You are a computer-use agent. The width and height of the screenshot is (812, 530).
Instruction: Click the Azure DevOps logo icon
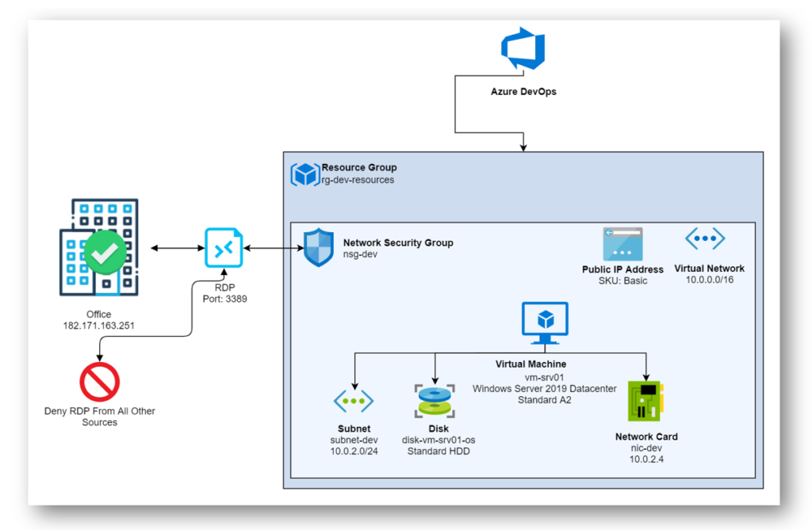523,48
